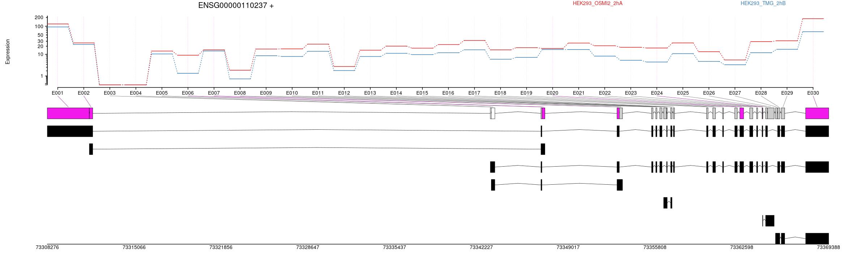Click exon label E029
The height and width of the screenshot is (253, 868).
[787, 93]
